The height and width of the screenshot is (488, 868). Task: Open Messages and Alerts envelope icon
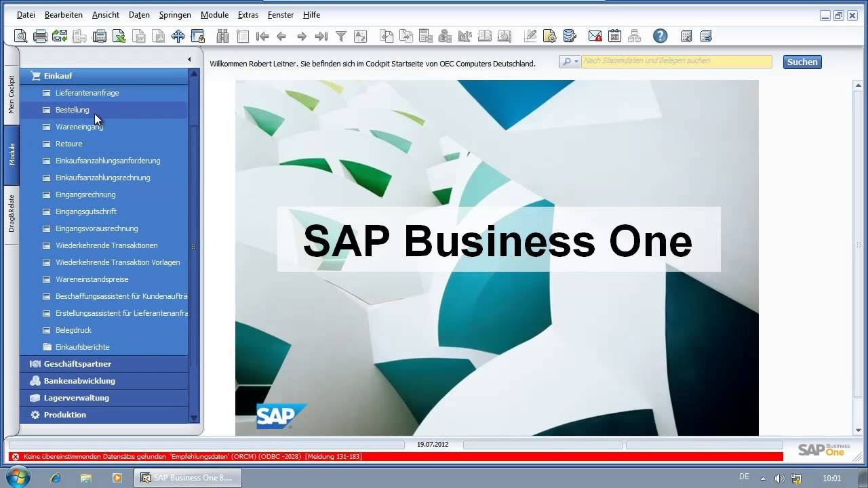595,36
